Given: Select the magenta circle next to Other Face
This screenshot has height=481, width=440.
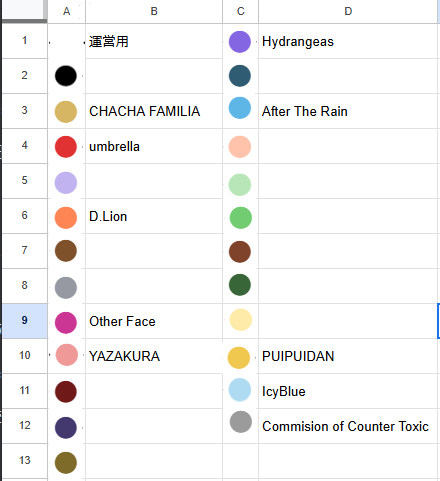Looking at the screenshot, I should [66, 323].
